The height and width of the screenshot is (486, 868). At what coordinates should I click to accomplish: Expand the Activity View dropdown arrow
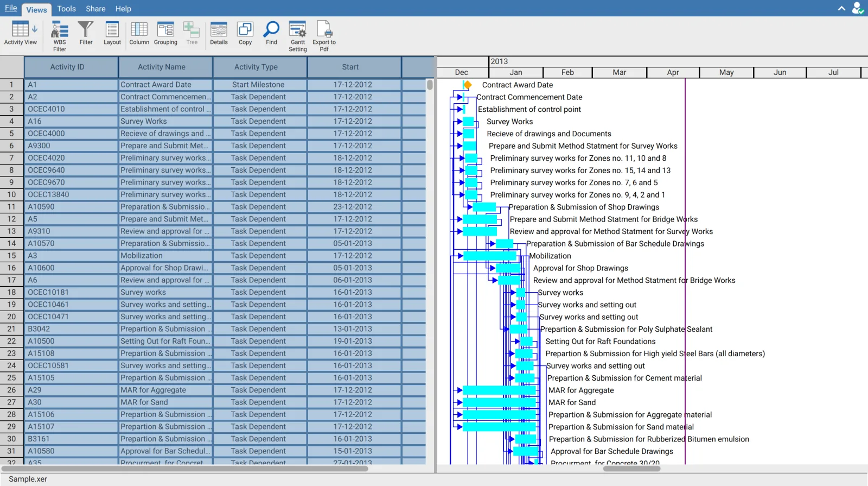click(35, 29)
